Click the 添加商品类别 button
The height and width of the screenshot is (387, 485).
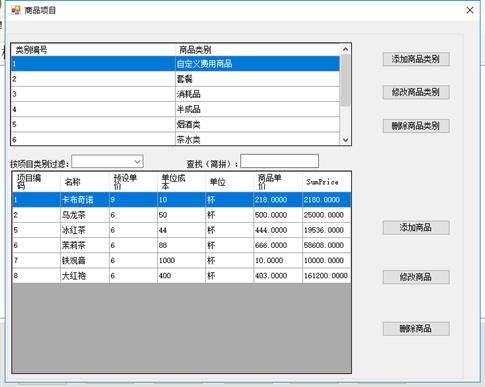click(x=416, y=59)
